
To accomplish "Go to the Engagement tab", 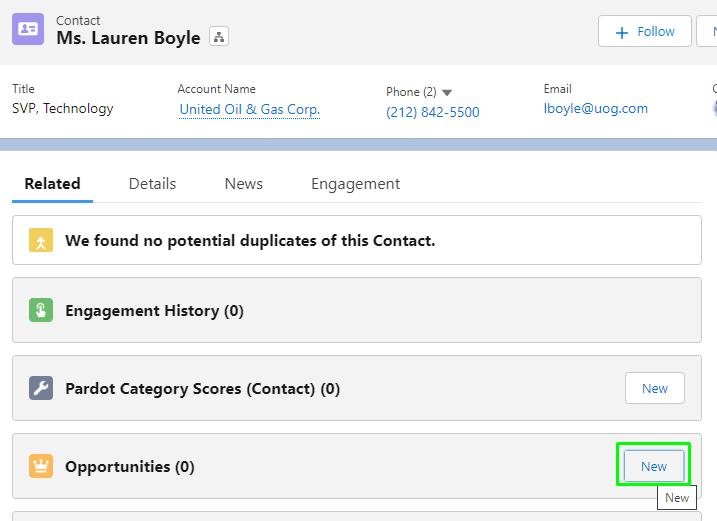I will coord(355,184).
